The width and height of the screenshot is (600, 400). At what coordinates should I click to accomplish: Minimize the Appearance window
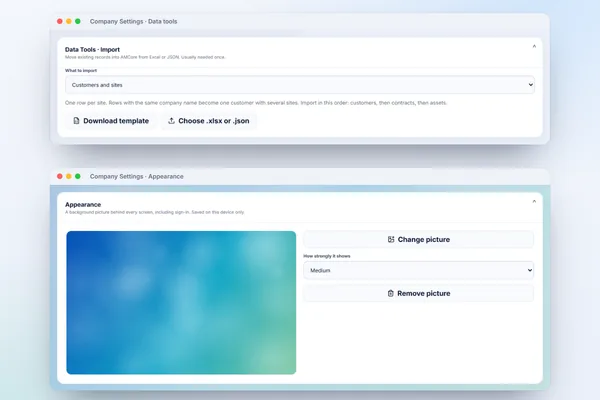[x=69, y=176]
